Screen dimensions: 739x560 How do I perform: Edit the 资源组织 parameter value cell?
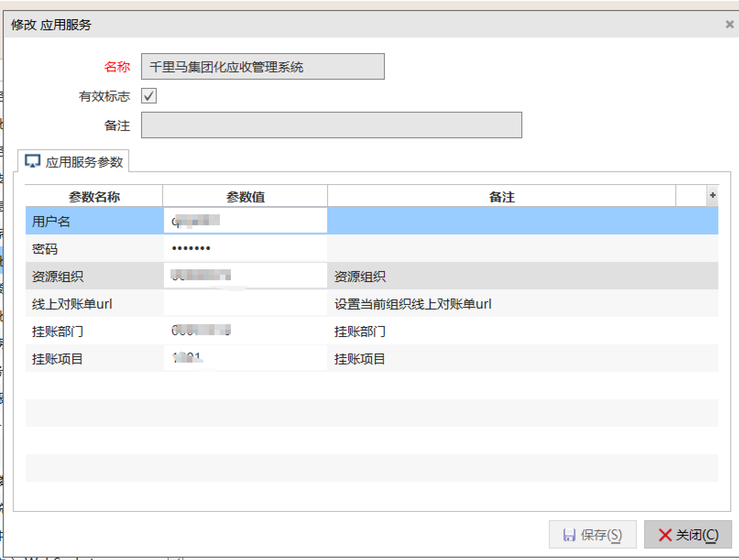(x=245, y=276)
